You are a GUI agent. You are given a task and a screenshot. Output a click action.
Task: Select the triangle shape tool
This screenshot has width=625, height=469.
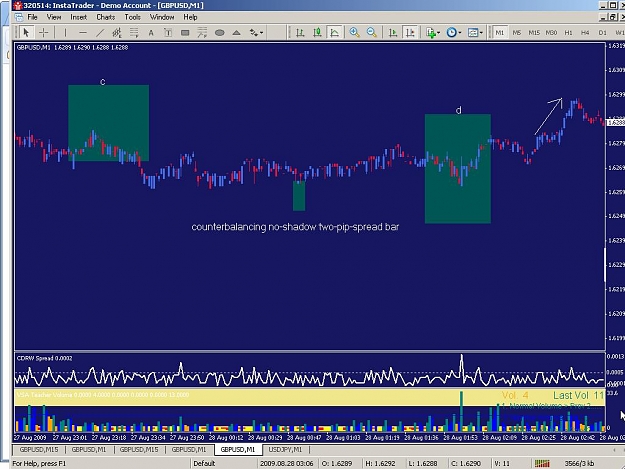tap(236, 33)
